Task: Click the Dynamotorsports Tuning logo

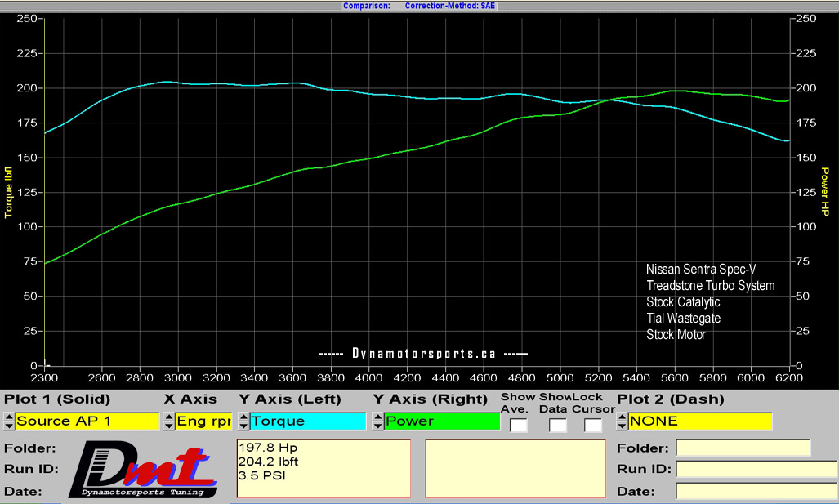Action: click(x=144, y=471)
